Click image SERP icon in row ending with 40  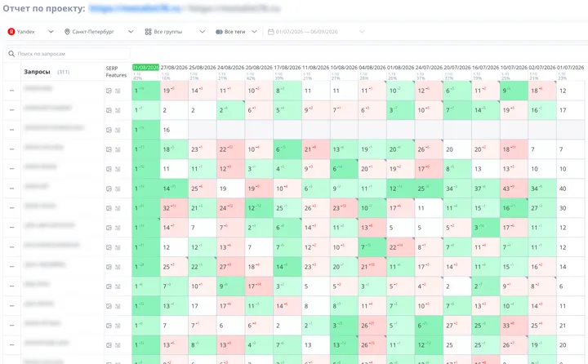pos(109,189)
